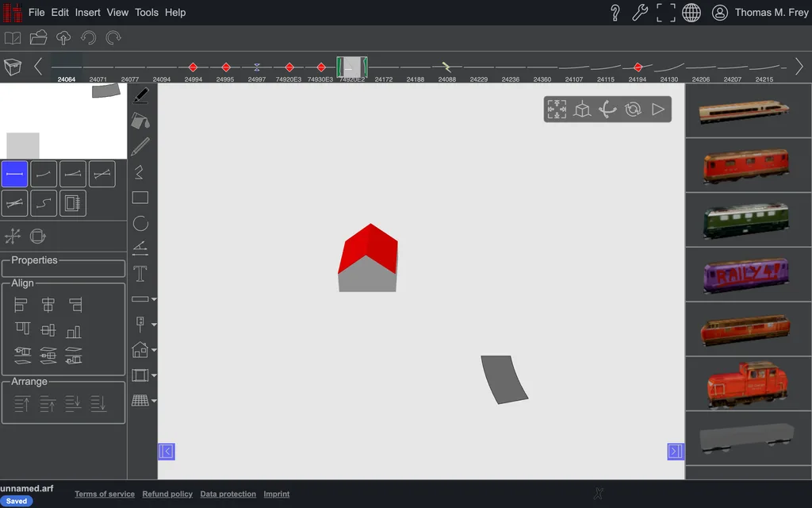Click the box icon beside track library

13,67
